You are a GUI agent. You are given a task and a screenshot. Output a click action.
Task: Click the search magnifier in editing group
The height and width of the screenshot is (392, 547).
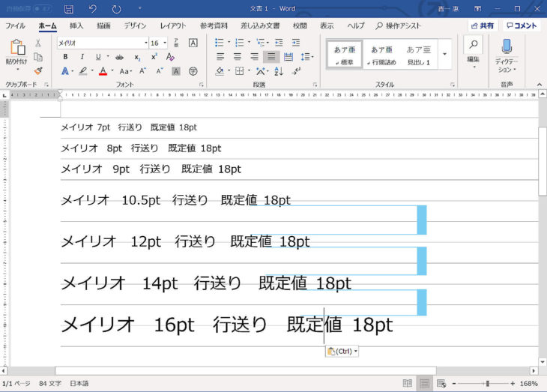pyautogui.click(x=474, y=46)
